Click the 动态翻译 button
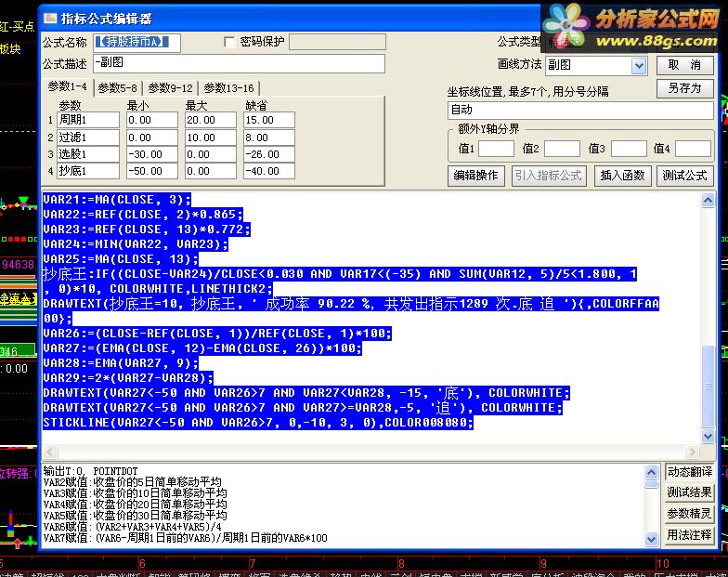Viewport: 728px width, 577px height. pyautogui.click(x=689, y=472)
